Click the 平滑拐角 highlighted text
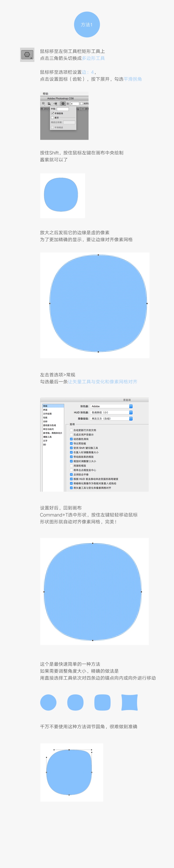The height and width of the screenshot is (868, 174). click(132, 79)
